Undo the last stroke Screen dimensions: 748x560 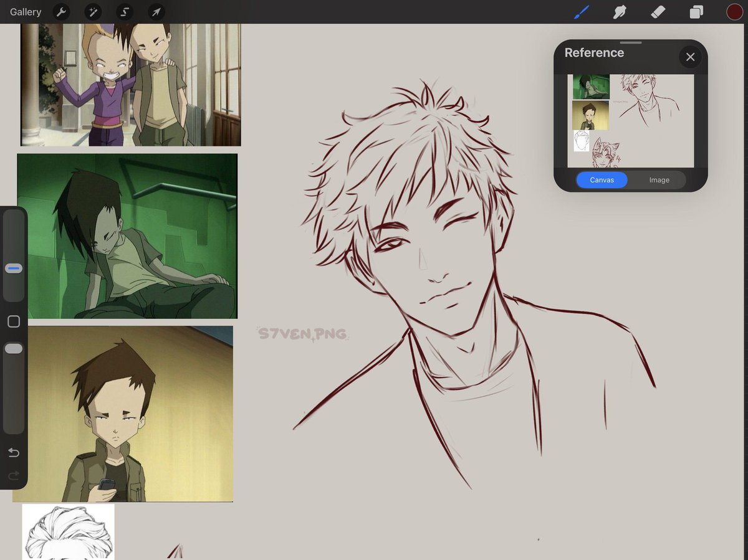(x=14, y=452)
